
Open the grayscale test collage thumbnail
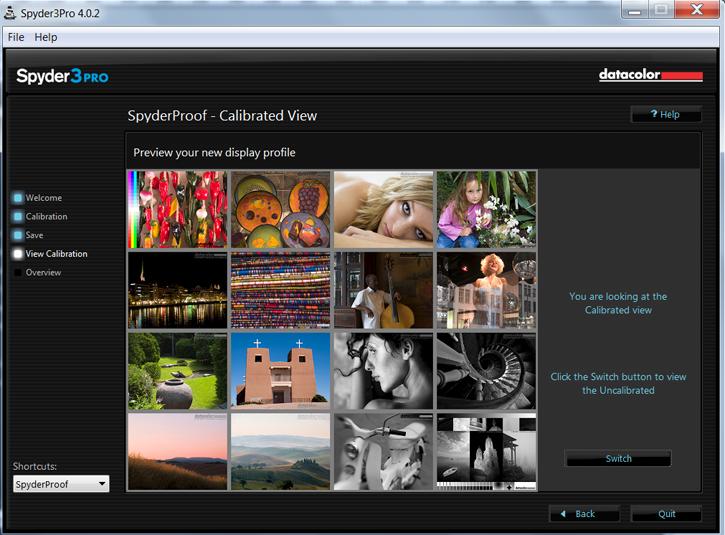(x=486, y=452)
